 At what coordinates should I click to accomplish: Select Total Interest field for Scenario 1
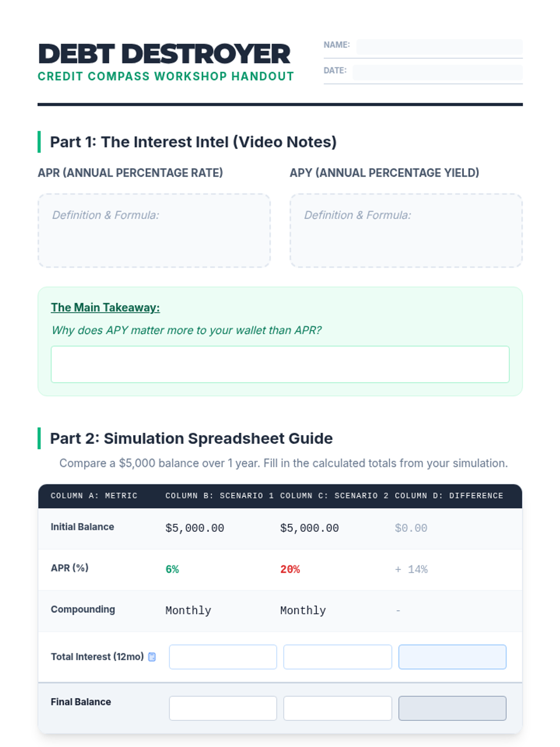[x=223, y=657]
